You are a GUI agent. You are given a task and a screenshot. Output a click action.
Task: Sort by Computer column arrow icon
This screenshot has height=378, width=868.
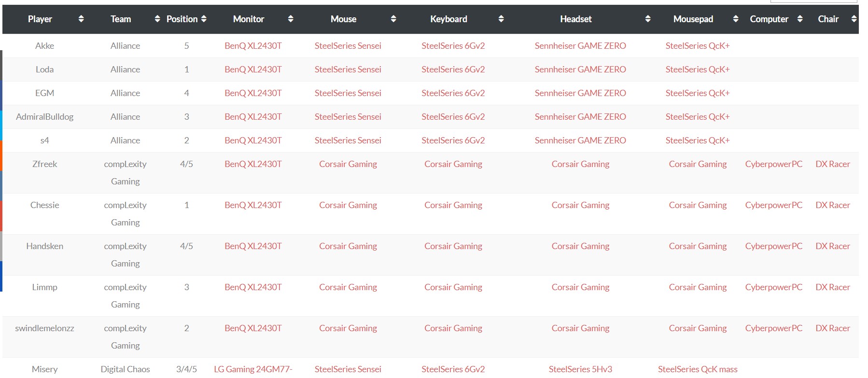pos(800,19)
